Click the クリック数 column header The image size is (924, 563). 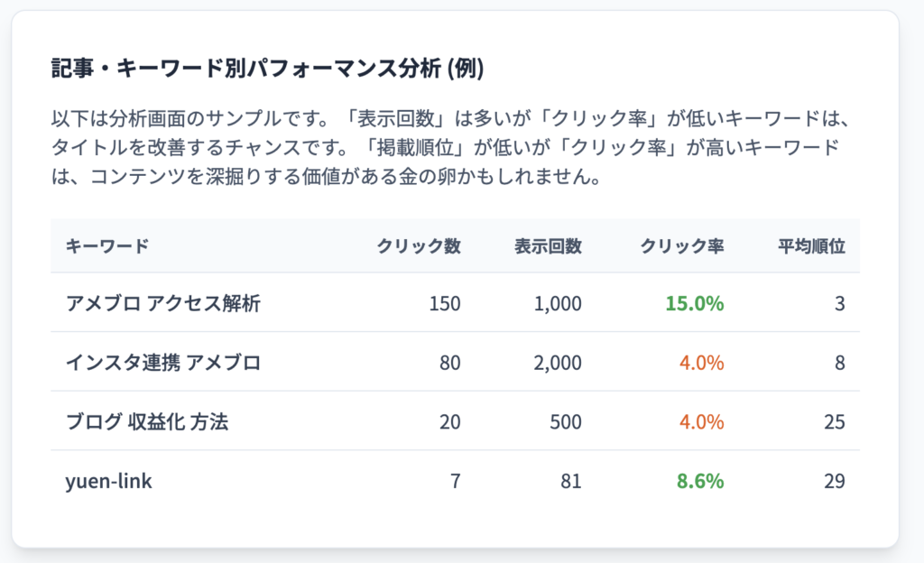(419, 246)
